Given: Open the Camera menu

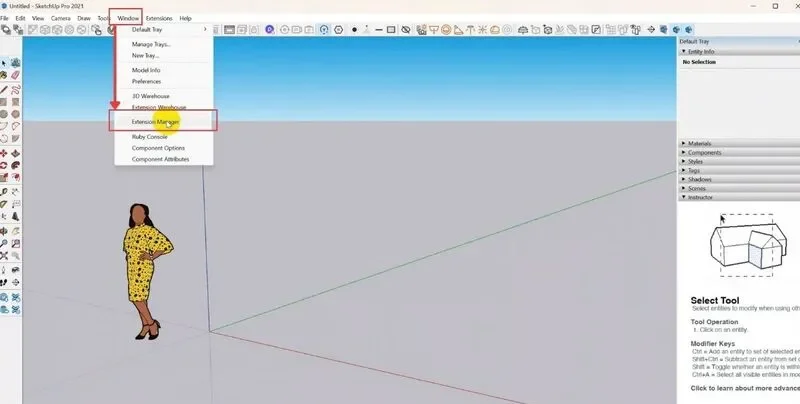Looking at the screenshot, I should click(x=61, y=18).
